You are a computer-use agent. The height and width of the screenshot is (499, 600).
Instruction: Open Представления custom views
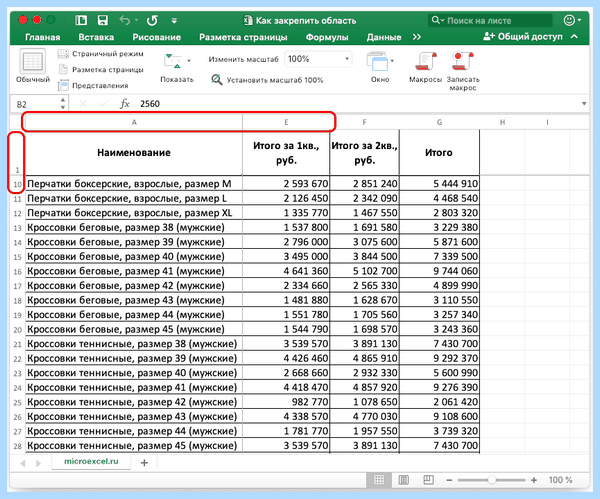coord(93,85)
